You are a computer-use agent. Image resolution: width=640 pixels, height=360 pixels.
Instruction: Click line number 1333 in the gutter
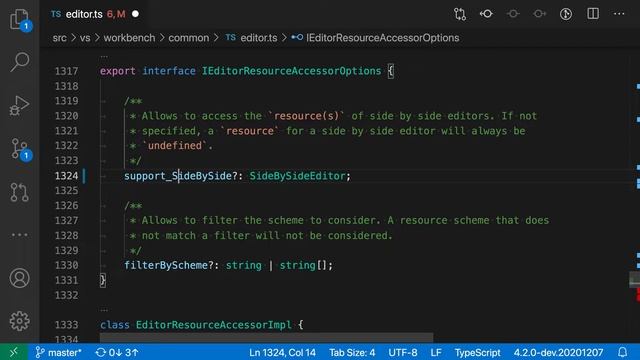pyautogui.click(x=66, y=325)
